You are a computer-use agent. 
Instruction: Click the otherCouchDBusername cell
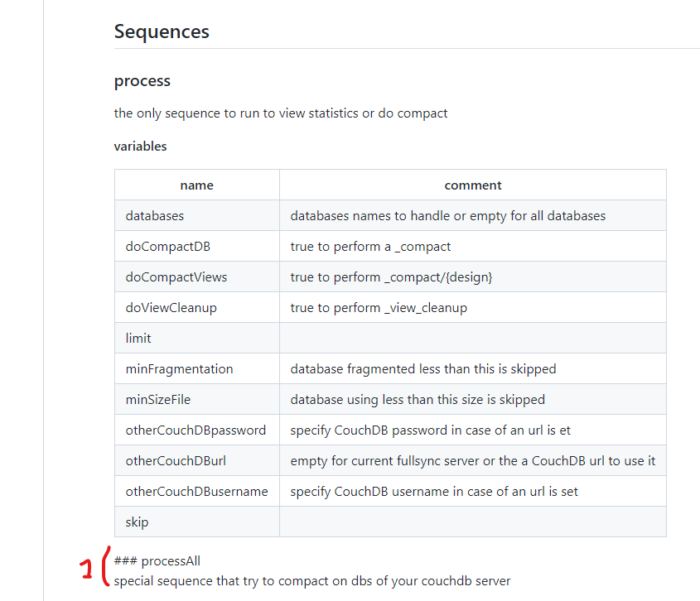point(196,491)
